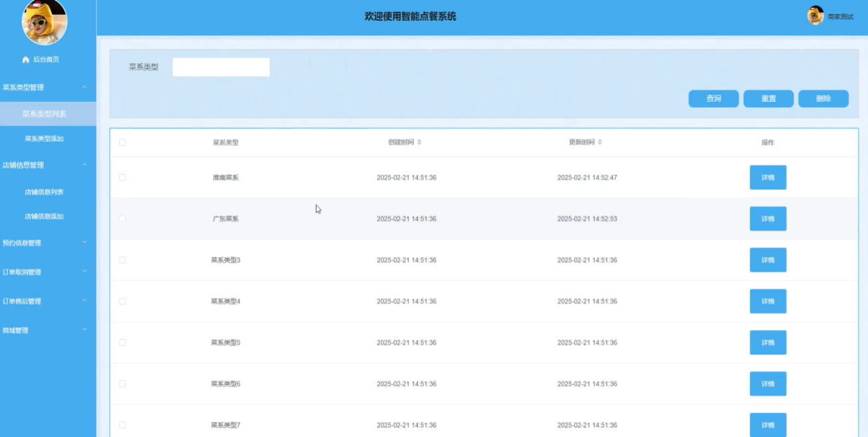Viewport: 868px width, 437px height.
Task: Click the 商家测试 username in the header
Action: point(841,17)
